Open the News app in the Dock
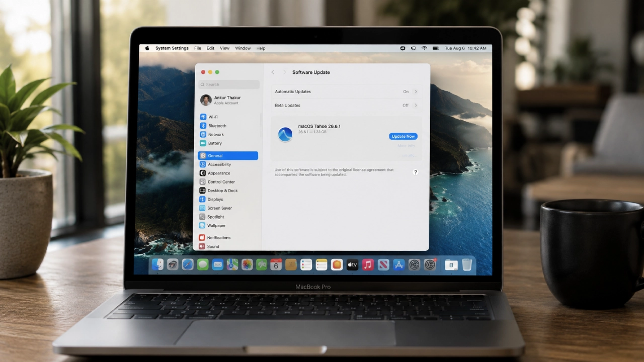 click(x=383, y=264)
